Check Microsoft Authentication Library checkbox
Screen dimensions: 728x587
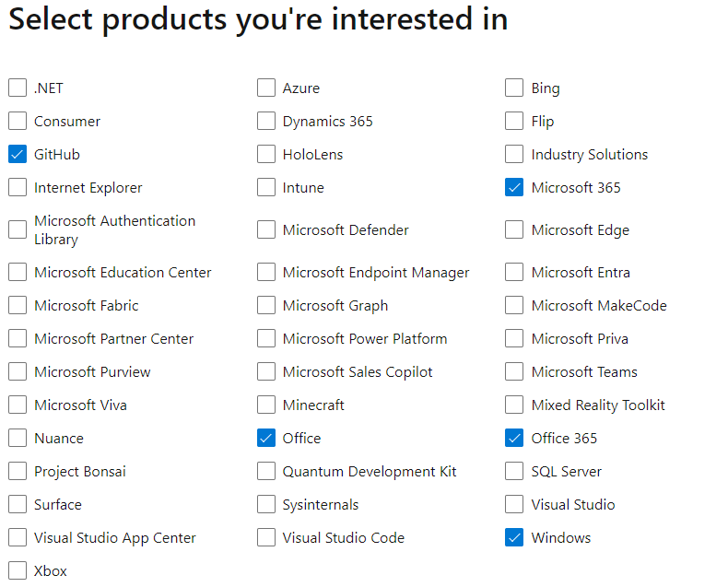[x=18, y=229]
